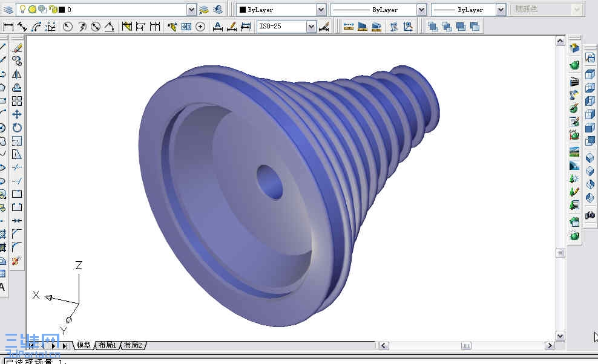Click the horizontal scrollbar right arrow

(550, 346)
